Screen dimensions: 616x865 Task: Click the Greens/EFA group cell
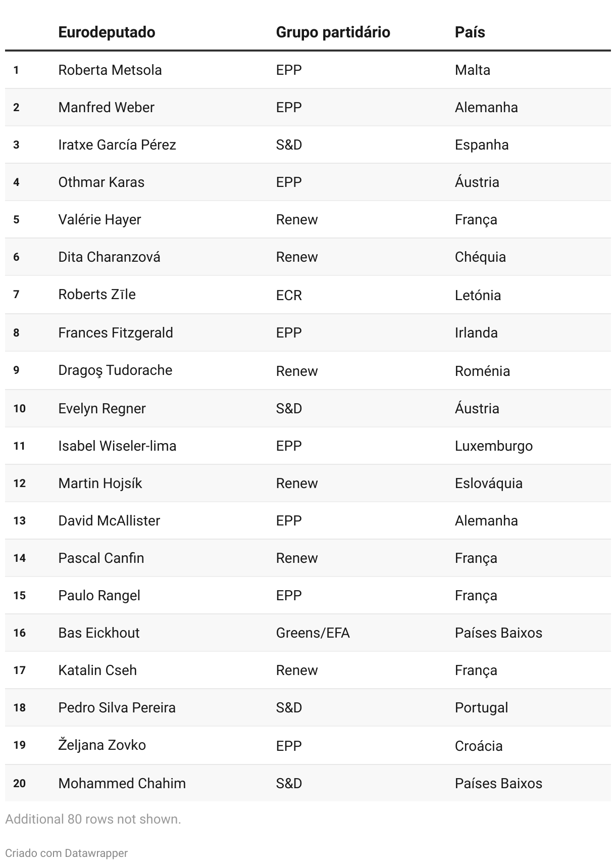coord(313,633)
